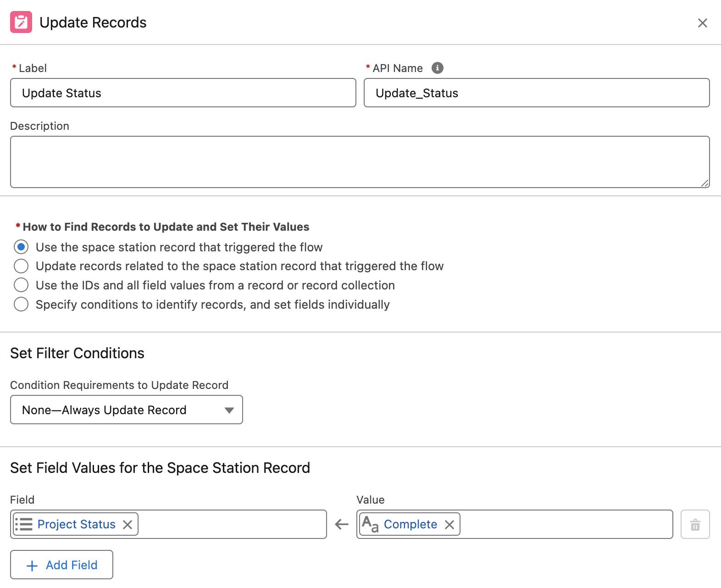Click into the Description text area
The height and width of the screenshot is (588, 721).
click(x=360, y=162)
